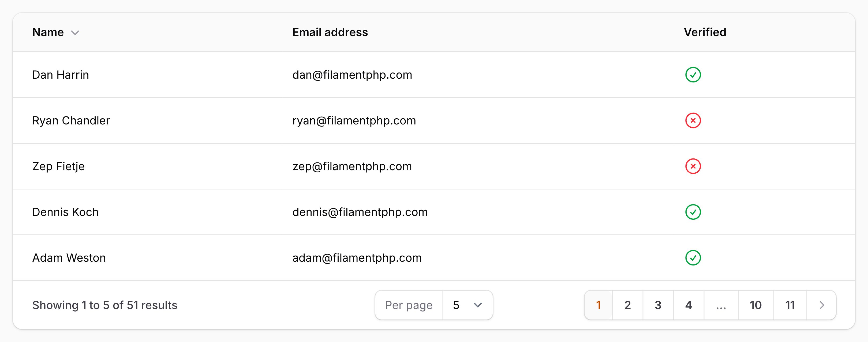Screen dimensions: 868x342
Task: Click Zep Fietje's red unverified X icon
Action: click(693, 166)
